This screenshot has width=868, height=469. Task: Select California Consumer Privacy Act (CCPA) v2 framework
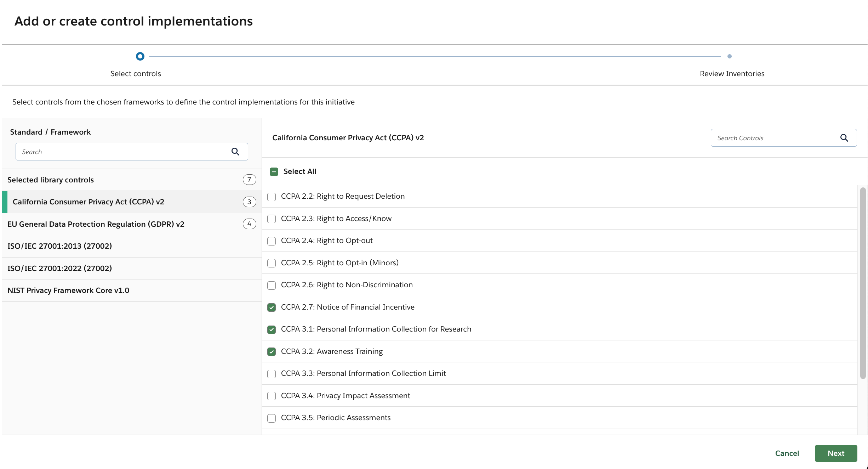click(x=132, y=202)
